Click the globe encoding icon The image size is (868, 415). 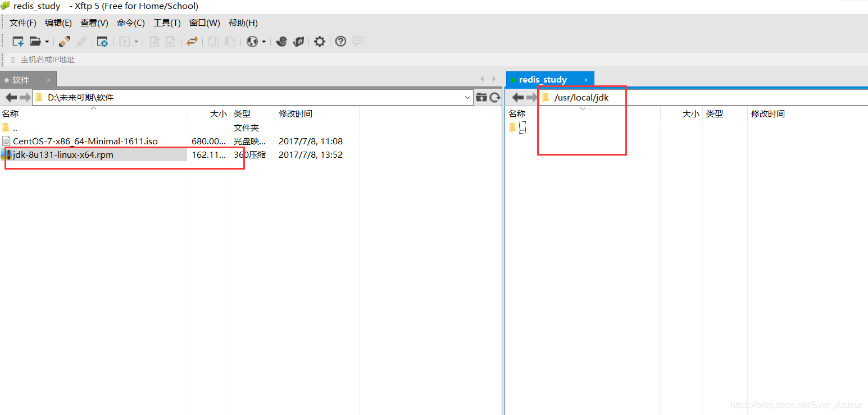click(x=252, y=42)
